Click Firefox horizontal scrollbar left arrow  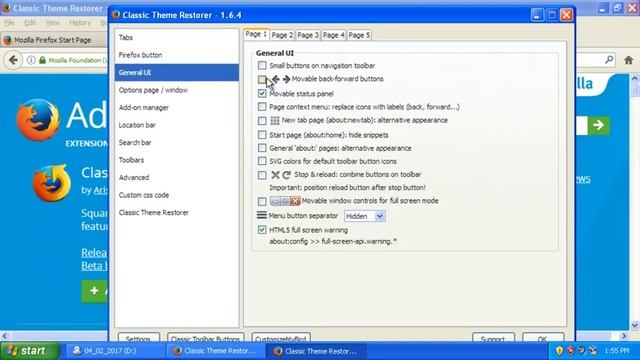4,336
